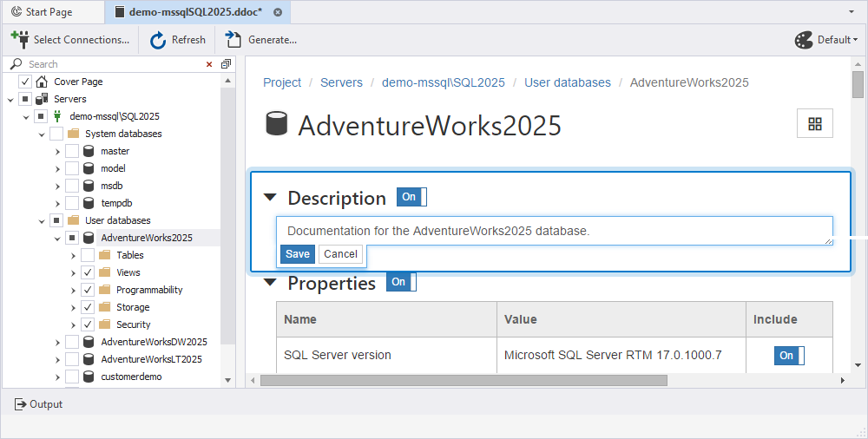Image resolution: width=868 pixels, height=439 pixels.
Task: Turn off the Description section toggle
Action: coord(411,197)
